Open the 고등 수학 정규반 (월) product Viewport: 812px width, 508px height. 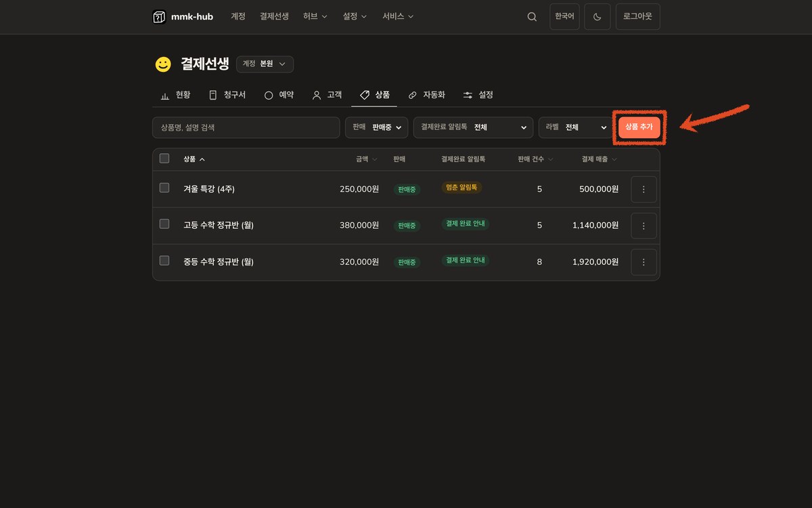pos(219,226)
